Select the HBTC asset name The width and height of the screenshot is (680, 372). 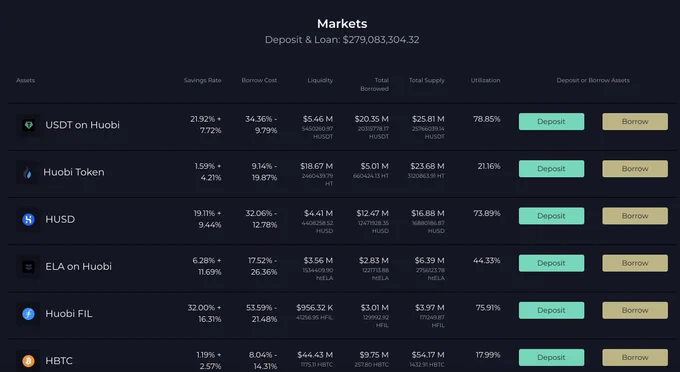click(59, 361)
